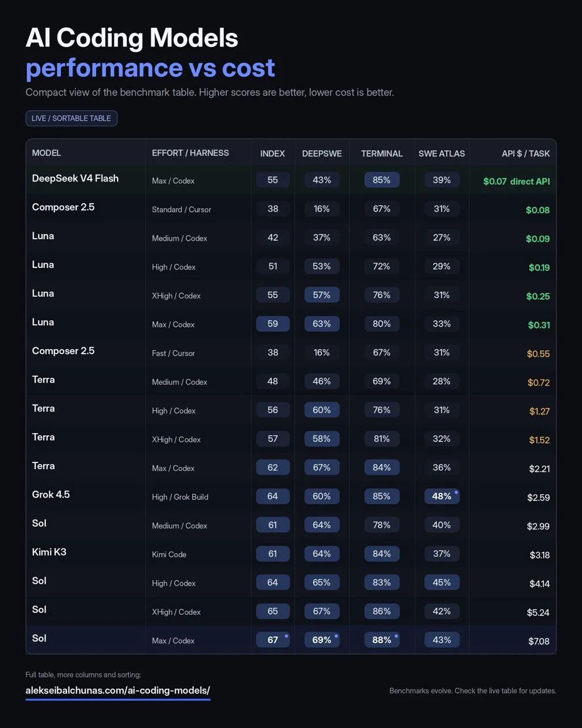The image size is (582, 728).
Task: Click the 48% SWE Atlas top score
Action: tap(442, 496)
